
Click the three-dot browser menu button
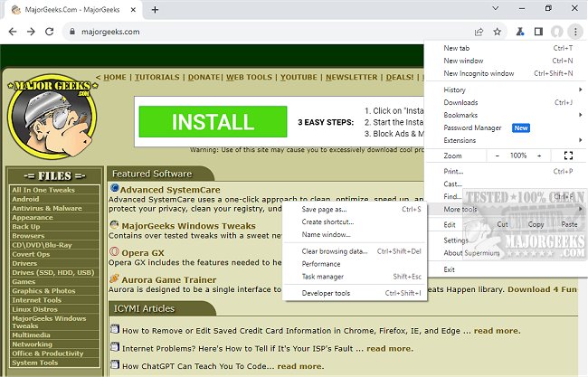tap(575, 31)
